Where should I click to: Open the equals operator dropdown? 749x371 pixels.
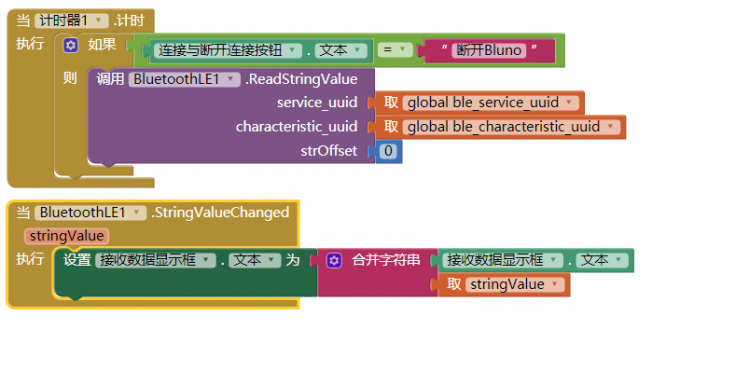pyautogui.click(x=395, y=50)
